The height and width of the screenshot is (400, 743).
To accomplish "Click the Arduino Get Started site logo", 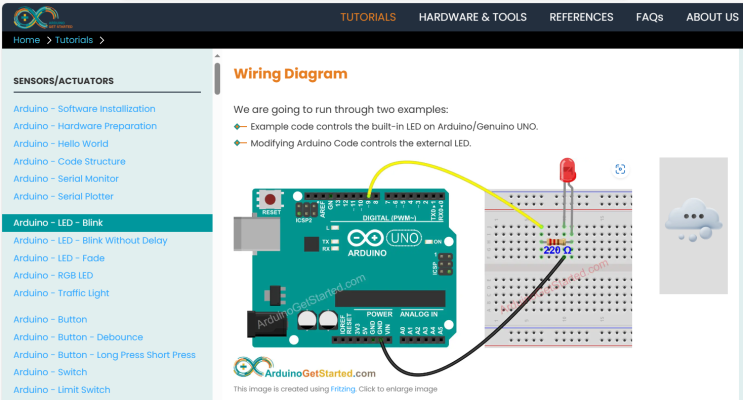I will pos(43,18).
